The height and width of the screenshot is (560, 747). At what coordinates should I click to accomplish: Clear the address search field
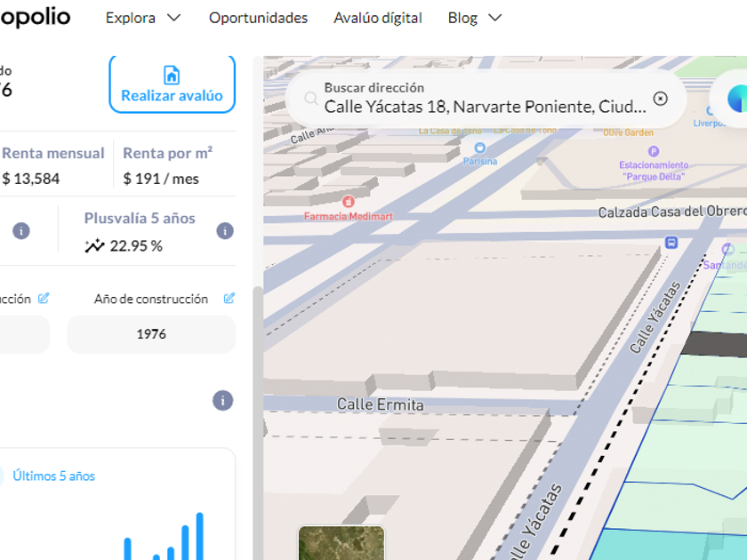point(660,99)
